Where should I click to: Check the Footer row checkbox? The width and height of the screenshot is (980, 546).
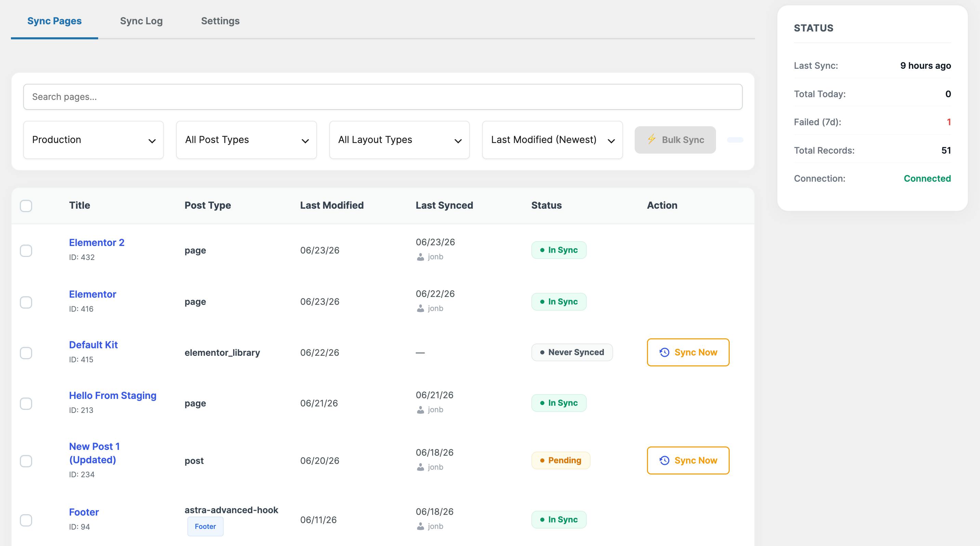(x=26, y=520)
